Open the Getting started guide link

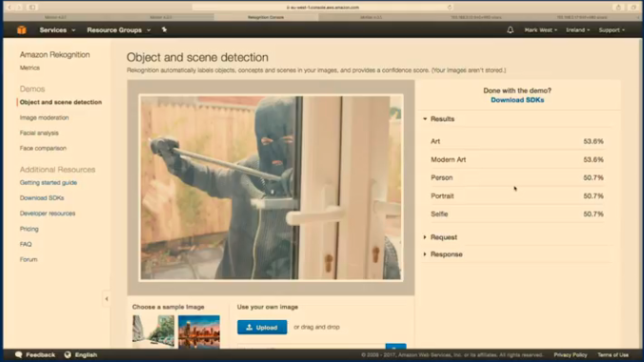click(x=48, y=183)
